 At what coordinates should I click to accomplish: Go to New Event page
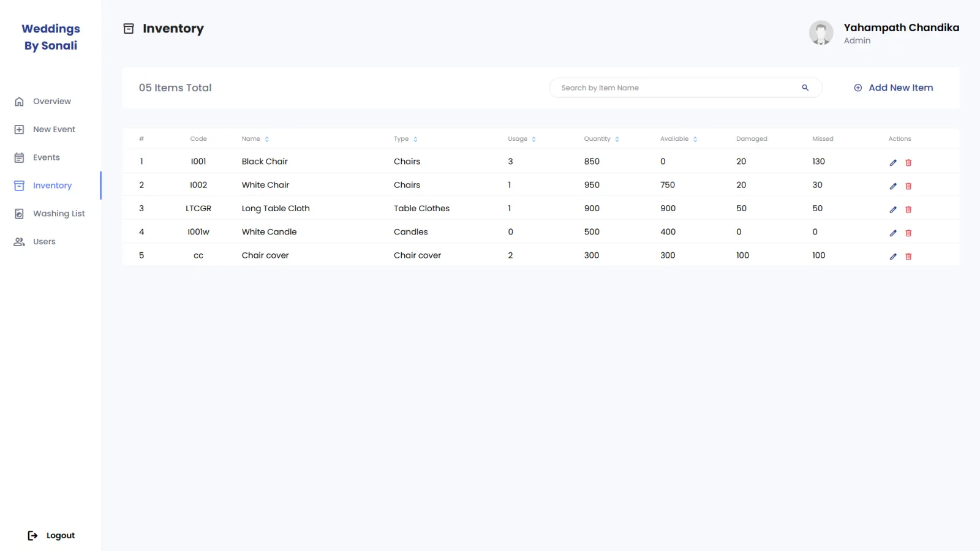[x=54, y=130]
